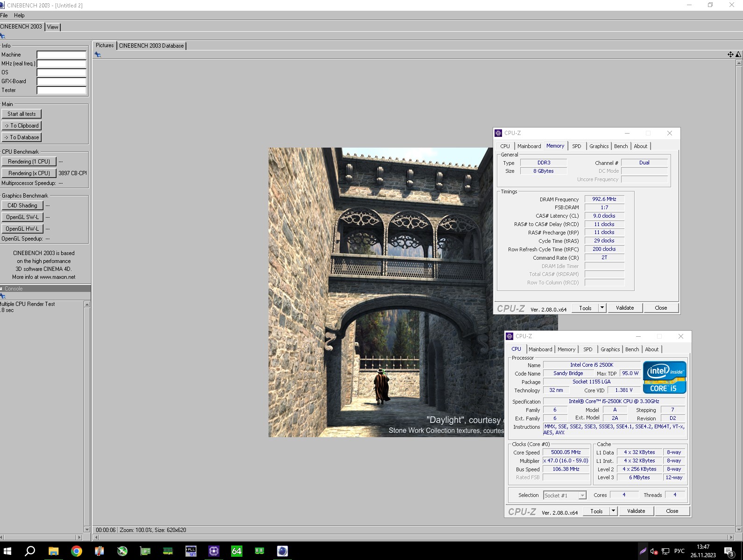Click the icon below the CINEBENCH 2003 tab
Viewport: 743px width, 560px height.
click(x=3, y=36)
